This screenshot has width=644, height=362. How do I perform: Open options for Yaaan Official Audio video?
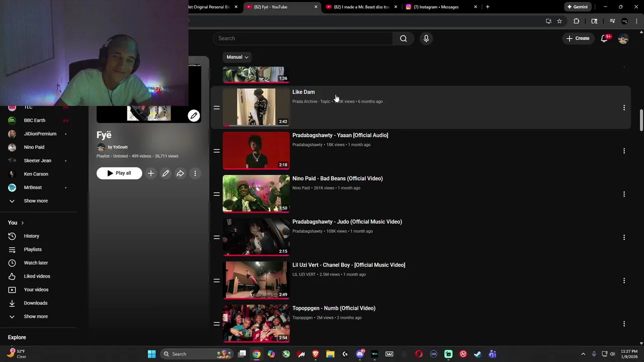pyautogui.click(x=624, y=151)
